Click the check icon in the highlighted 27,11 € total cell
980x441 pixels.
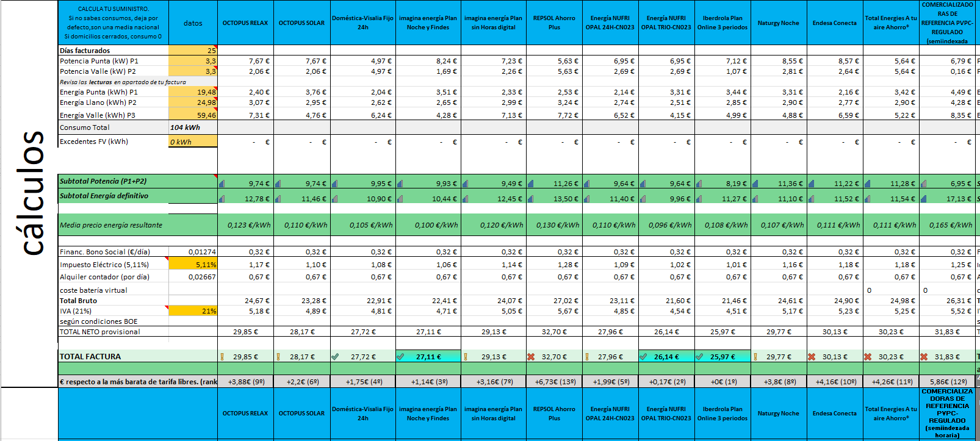pos(400,357)
